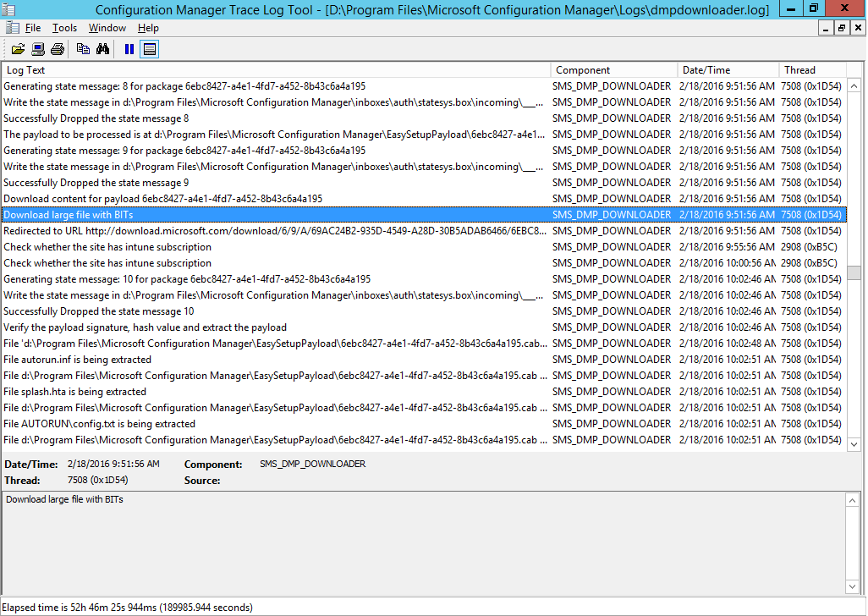Click the log list scroll down arrow

click(x=854, y=444)
